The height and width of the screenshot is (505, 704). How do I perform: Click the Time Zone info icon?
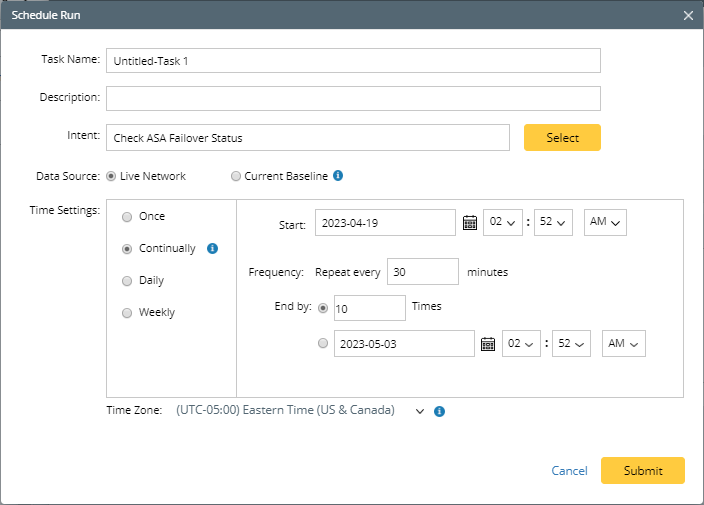440,411
